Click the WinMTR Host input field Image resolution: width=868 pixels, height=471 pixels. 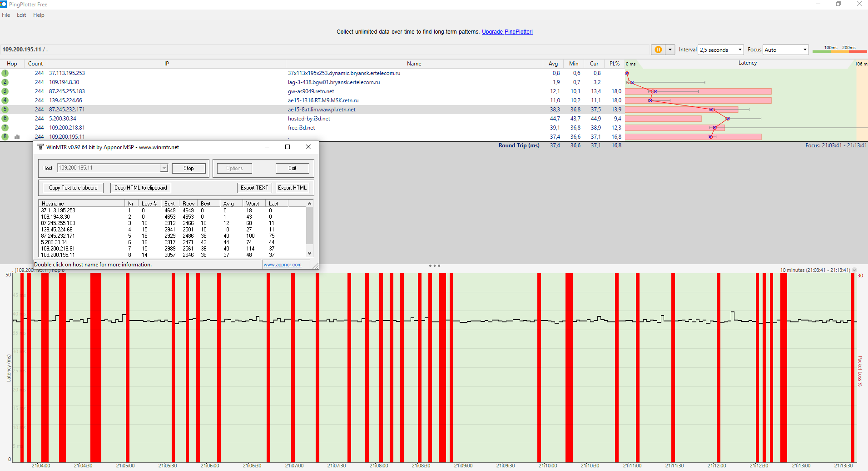109,168
